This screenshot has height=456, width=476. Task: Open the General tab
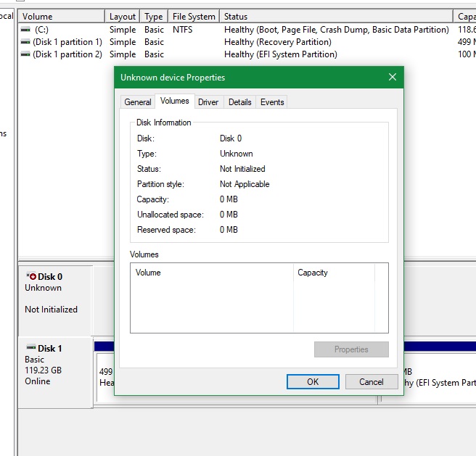138,102
